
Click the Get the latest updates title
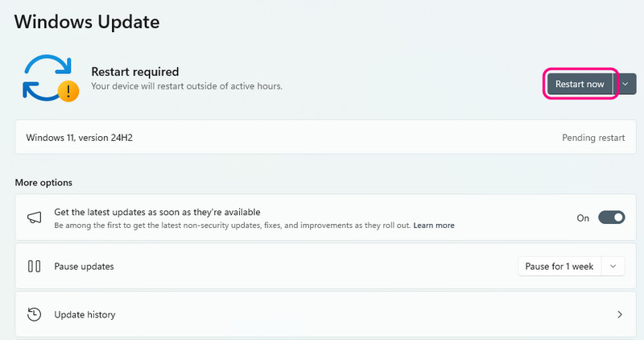(157, 212)
